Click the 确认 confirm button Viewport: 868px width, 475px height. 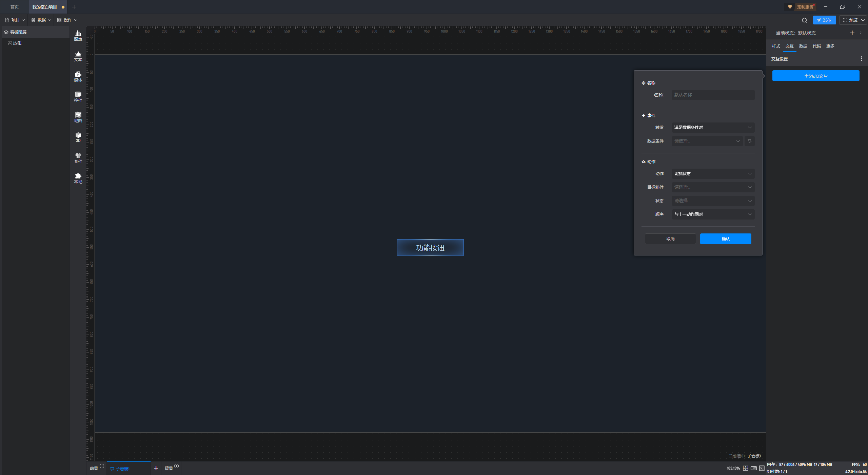pyautogui.click(x=726, y=239)
